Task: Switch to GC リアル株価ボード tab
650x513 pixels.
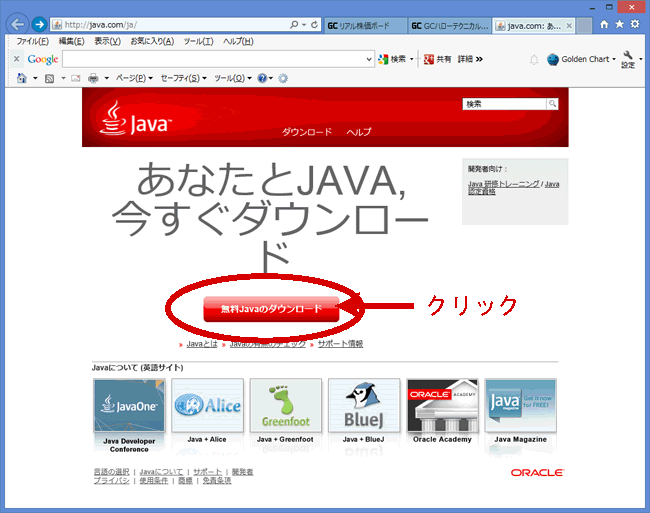Action: pos(366,26)
